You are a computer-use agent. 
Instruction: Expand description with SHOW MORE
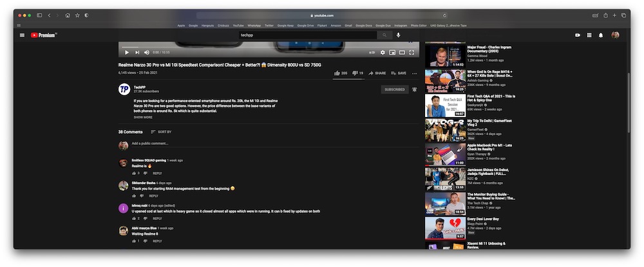[143, 117]
